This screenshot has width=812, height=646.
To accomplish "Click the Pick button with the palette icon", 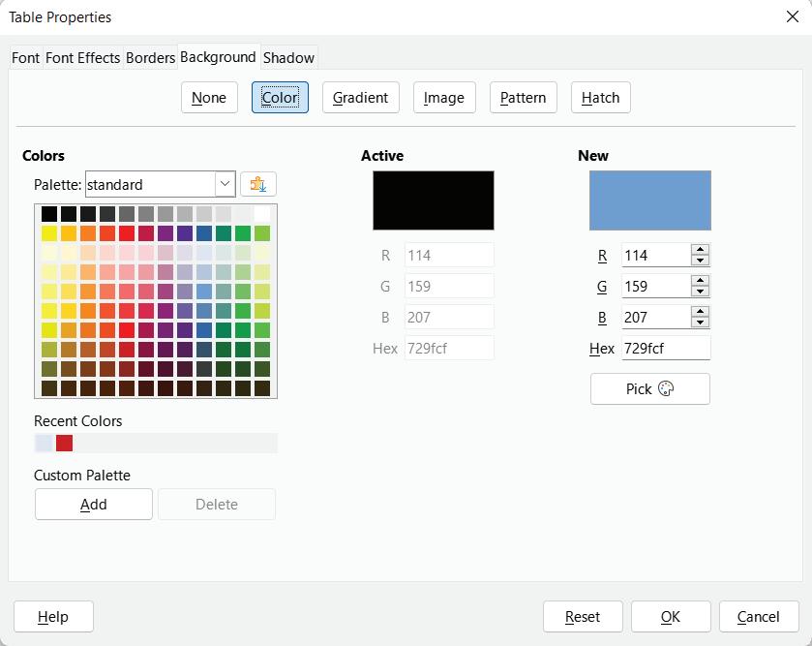I will click(x=649, y=388).
